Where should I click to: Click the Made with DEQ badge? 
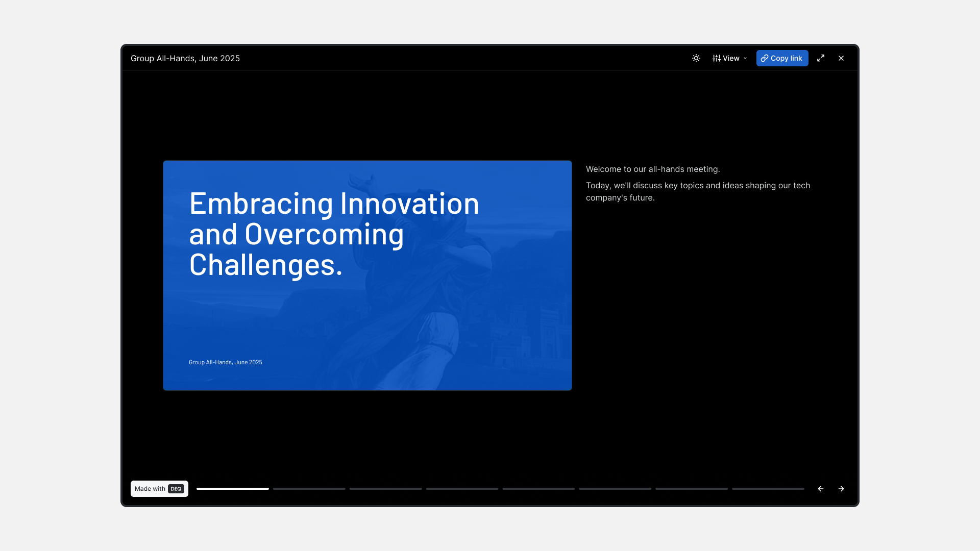click(150, 489)
